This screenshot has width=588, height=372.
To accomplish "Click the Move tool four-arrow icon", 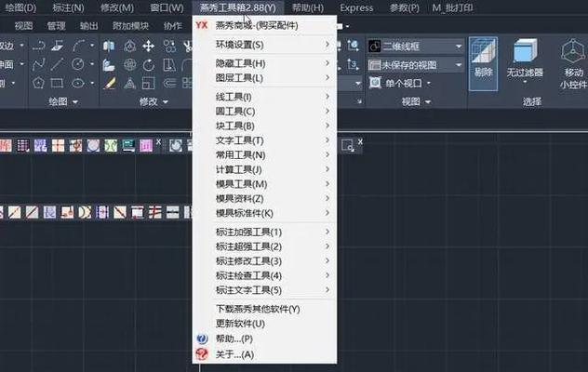I will click(149, 46).
